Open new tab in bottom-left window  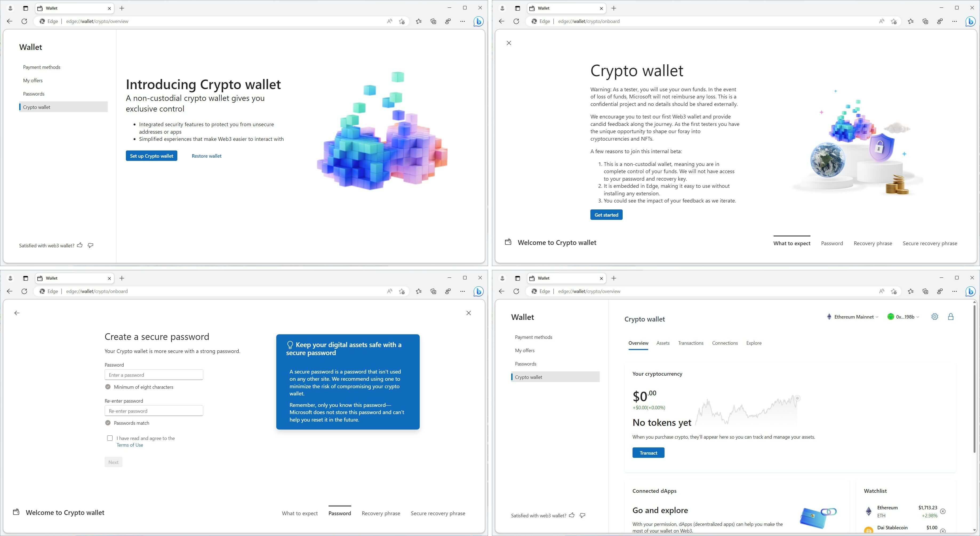[x=122, y=278]
